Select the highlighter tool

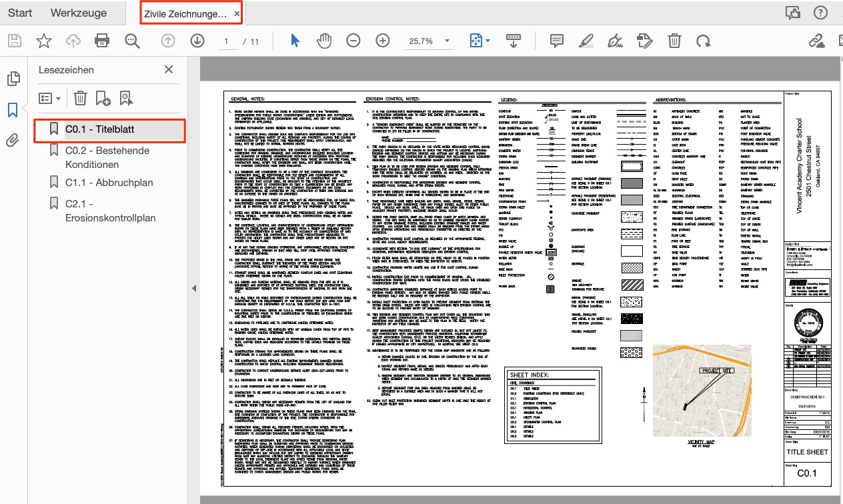pyautogui.click(x=586, y=41)
